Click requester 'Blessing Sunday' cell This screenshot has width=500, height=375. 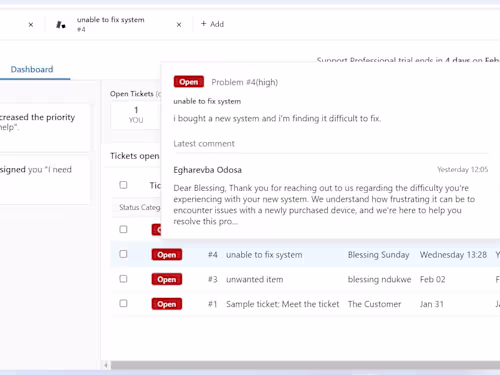click(379, 255)
